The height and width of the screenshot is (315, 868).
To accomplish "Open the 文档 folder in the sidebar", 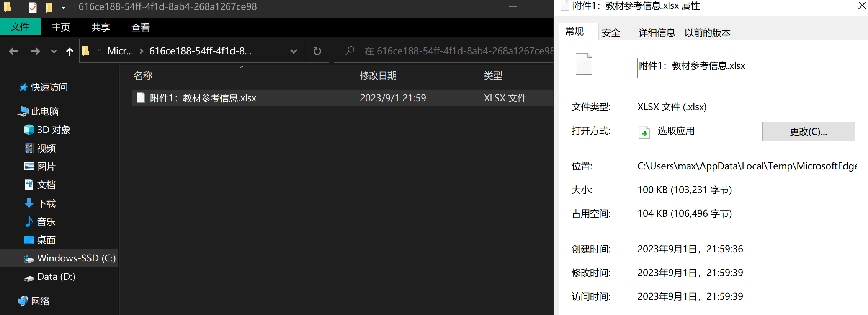I will [x=40, y=185].
